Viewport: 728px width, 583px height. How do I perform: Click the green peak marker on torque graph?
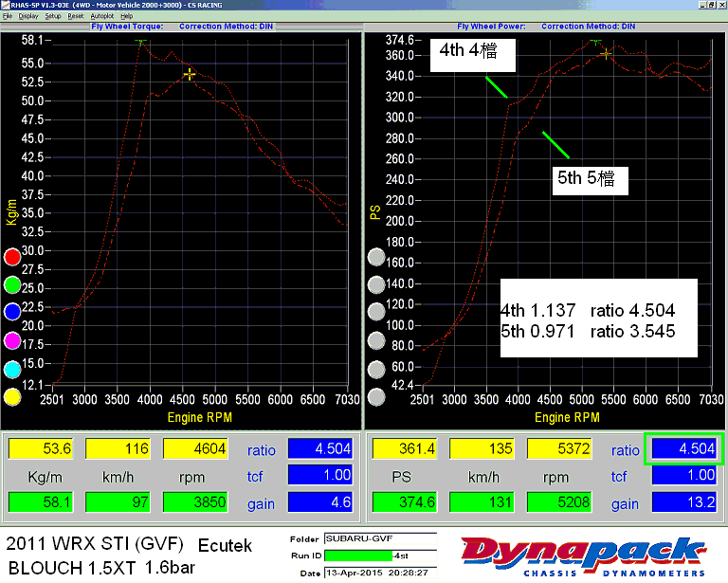click(x=140, y=42)
